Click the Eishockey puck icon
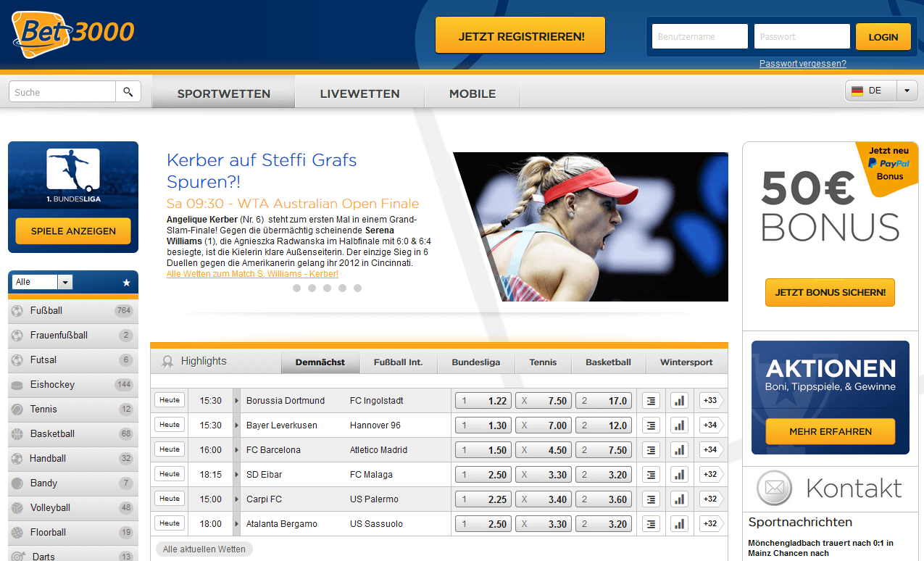Viewport: 924px width, 561px height. point(17,385)
